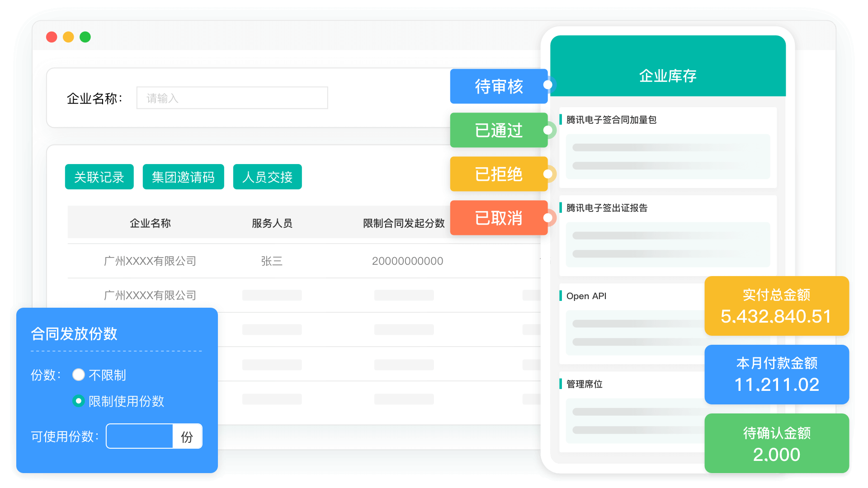
Task: Click the dot on the 已拒绝 tag
Action: [547, 174]
